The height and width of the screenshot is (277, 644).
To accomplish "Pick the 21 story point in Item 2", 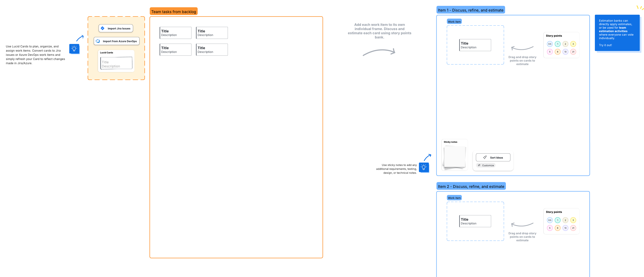I will pyautogui.click(x=573, y=228).
